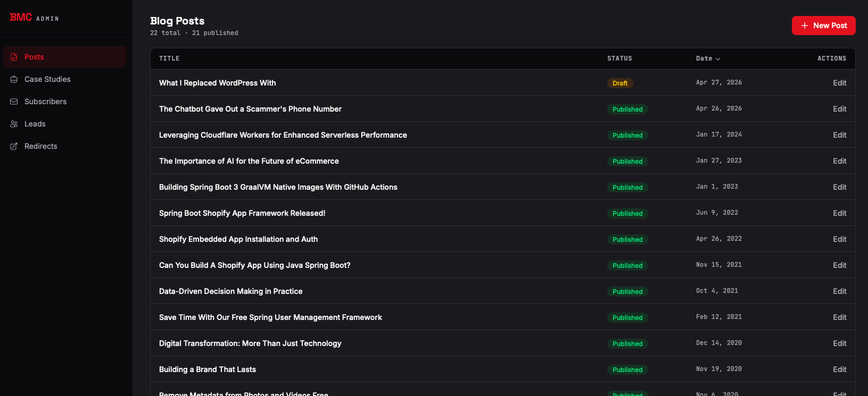
Task: Click the Redirects external-link icon
Action: [14, 146]
